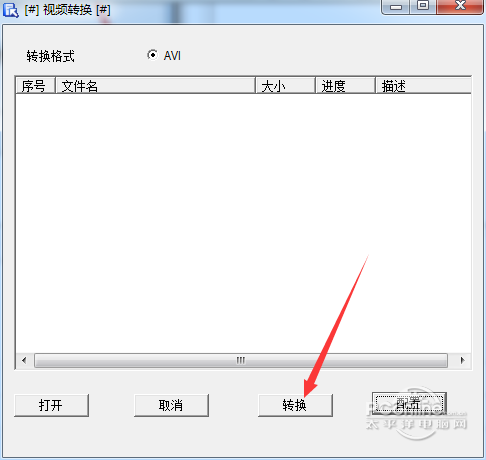This screenshot has height=460, width=486.
Task: Start conversion with the 转换 button
Action: [295, 405]
